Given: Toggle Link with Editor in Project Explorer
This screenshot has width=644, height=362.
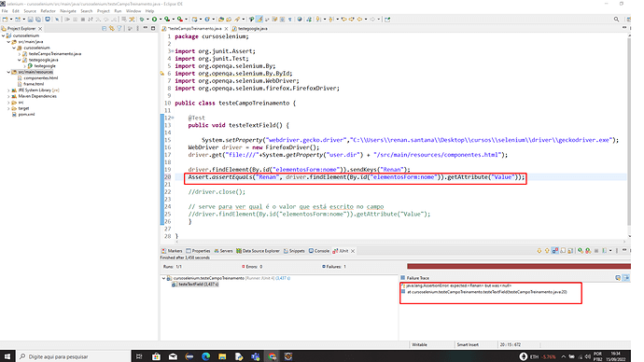Looking at the screenshot, I should 111,28.
